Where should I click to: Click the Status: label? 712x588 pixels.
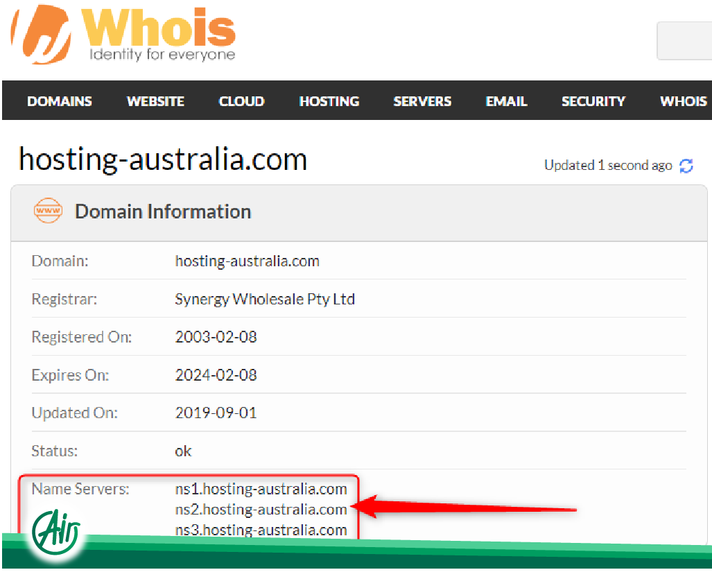point(55,451)
